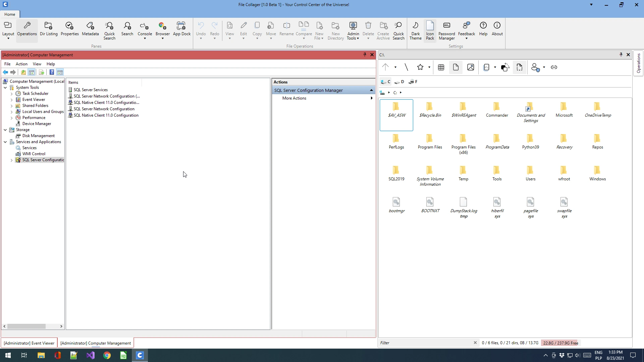
Task: Open the Metadata pane
Action: [90, 30]
